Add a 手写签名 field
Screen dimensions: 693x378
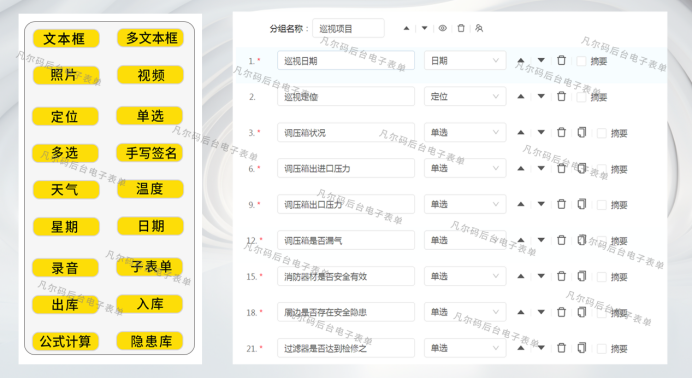(x=150, y=153)
